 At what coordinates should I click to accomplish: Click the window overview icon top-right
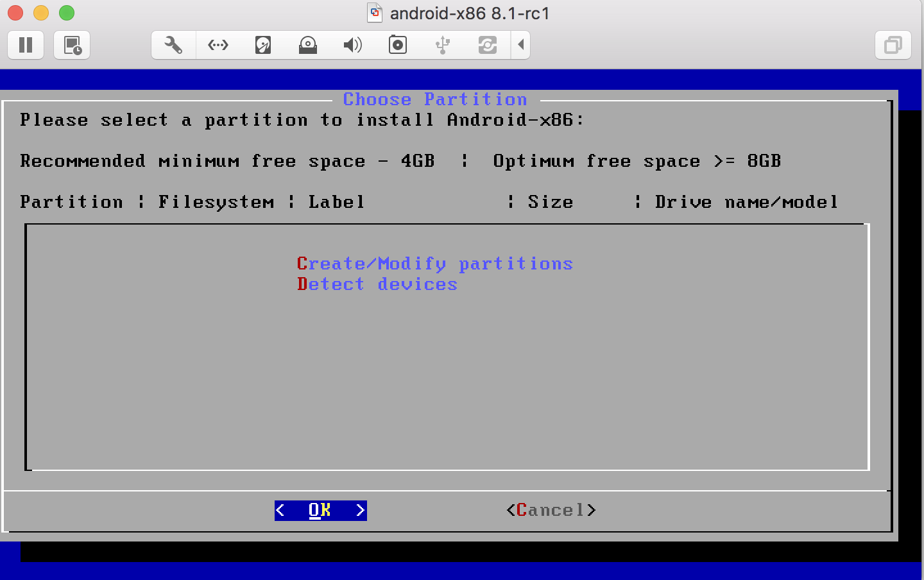click(x=893, y=45)
